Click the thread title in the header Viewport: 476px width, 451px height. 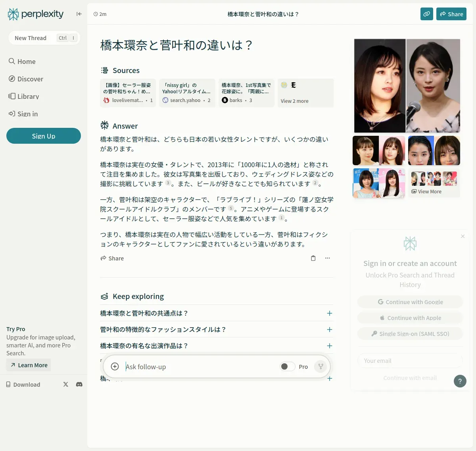(x=263, y=14)
